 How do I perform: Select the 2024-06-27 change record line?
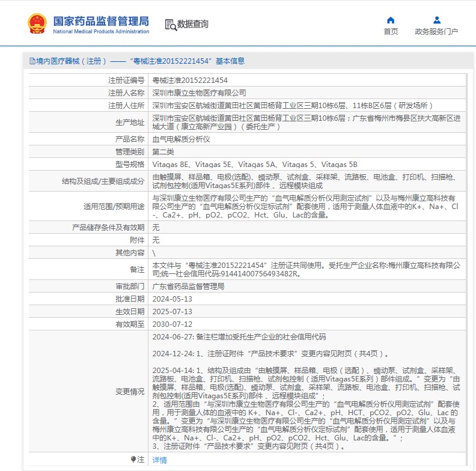coord(239,337)
